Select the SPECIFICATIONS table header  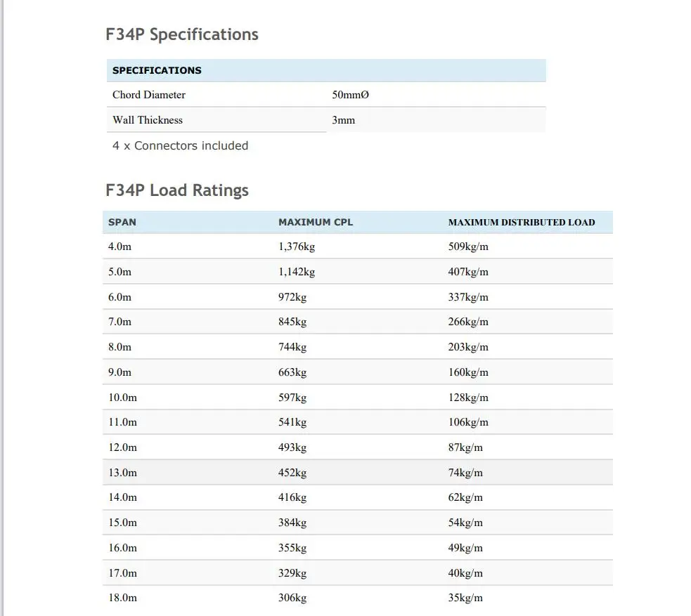coord(157,70)
